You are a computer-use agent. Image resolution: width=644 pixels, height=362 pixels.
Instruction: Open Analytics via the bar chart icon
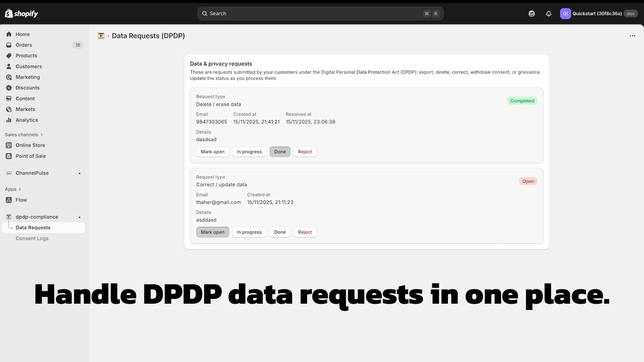point(9,120)
